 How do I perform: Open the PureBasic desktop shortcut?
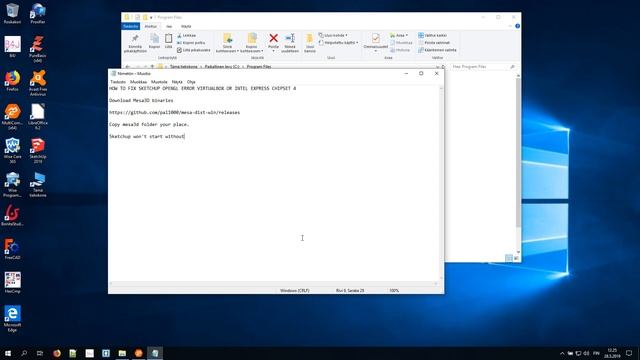tap(38, 49)
